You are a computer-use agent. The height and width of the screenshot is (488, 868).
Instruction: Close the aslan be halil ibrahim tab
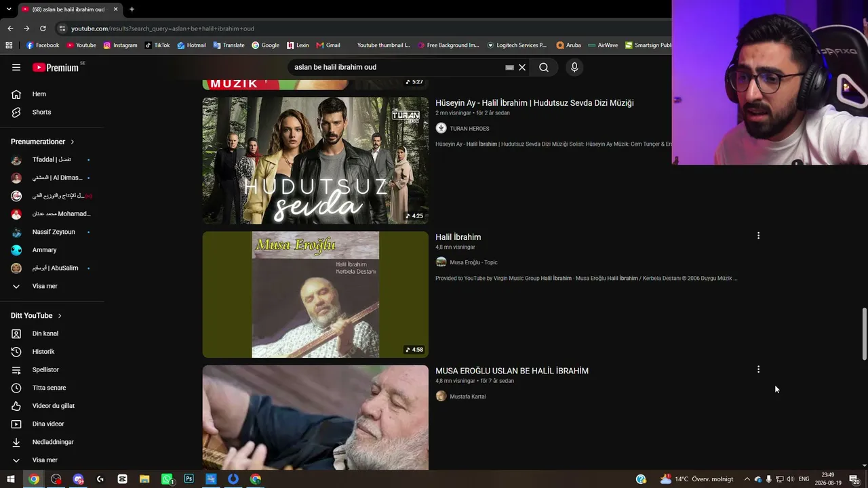115,9
